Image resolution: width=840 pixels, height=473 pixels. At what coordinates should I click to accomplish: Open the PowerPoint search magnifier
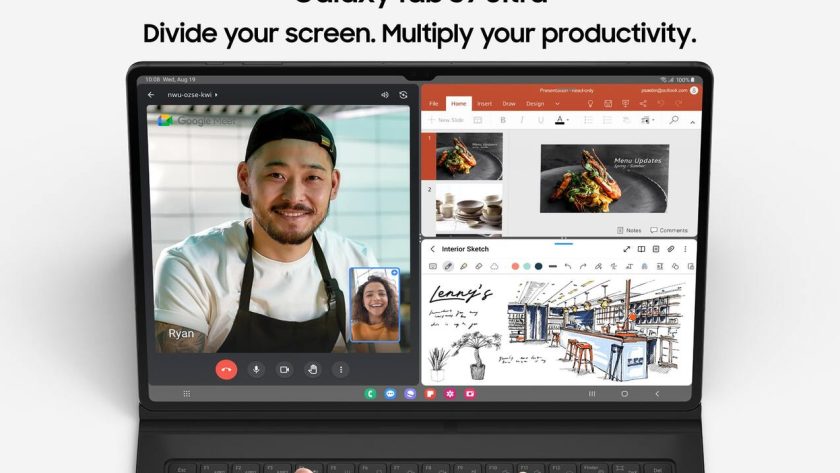click(x=674, y=120)
